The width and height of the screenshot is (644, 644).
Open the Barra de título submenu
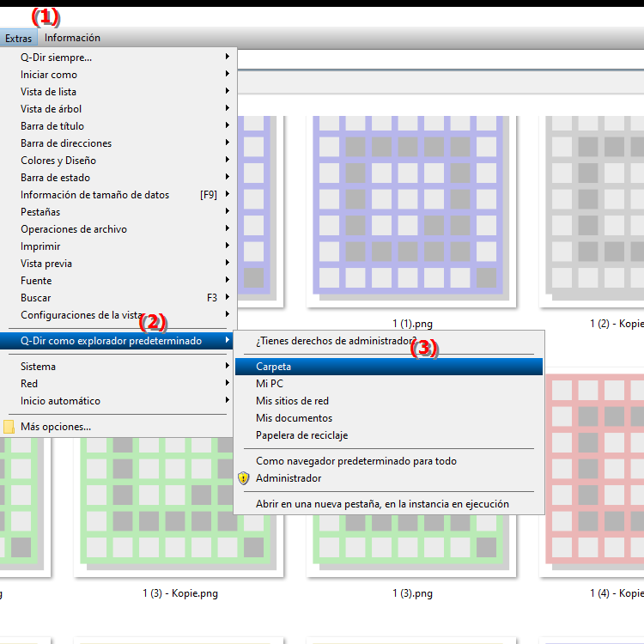point(118,126)
